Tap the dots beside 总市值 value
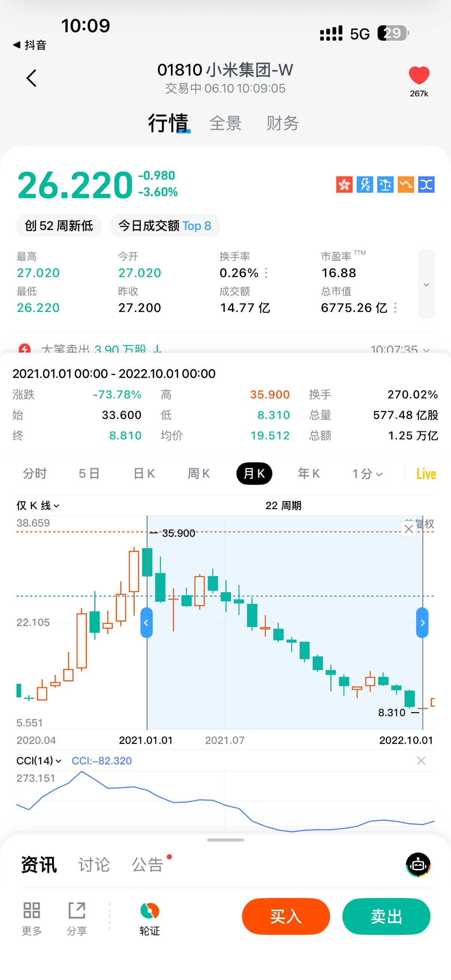The height and width of the screenshot is (980, 451). click(395, 307)
